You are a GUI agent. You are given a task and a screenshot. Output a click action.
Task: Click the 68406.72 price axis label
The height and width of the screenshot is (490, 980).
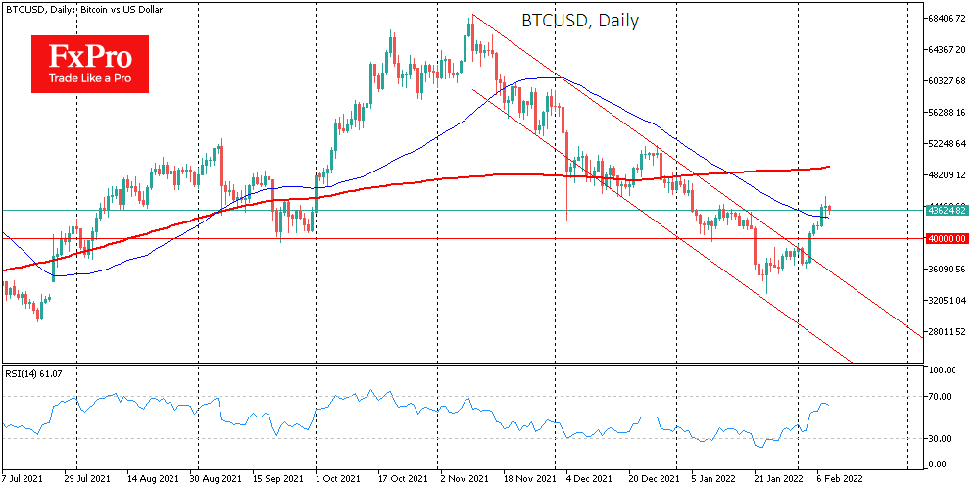tap(949, 19)
